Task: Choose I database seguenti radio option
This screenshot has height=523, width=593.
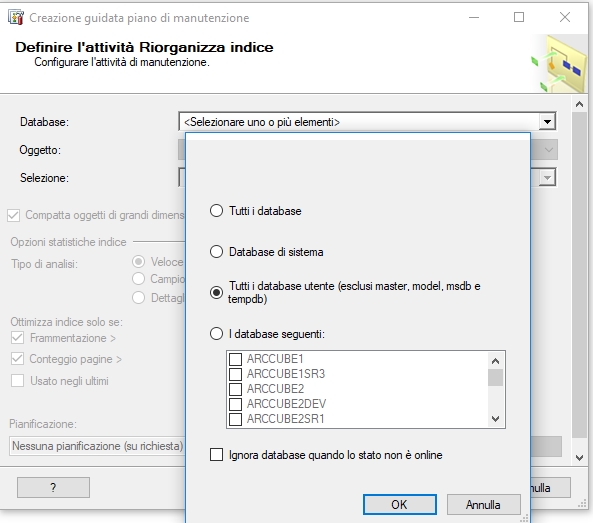Action: 216,334
